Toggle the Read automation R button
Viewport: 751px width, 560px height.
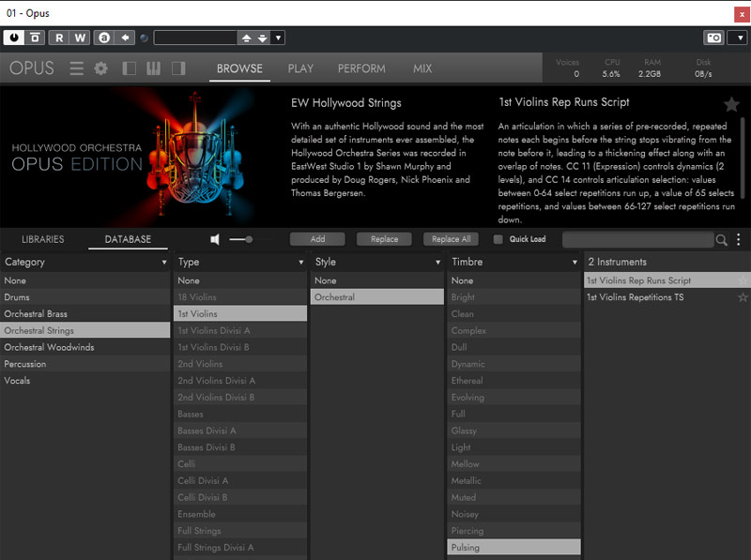[x=58, y=38]
